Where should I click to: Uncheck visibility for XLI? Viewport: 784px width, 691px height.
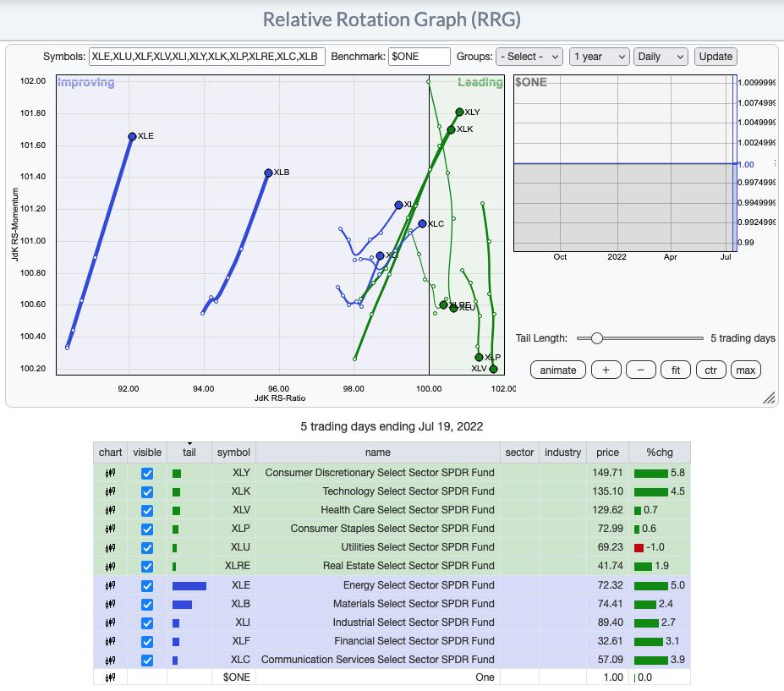click(147, 623)
